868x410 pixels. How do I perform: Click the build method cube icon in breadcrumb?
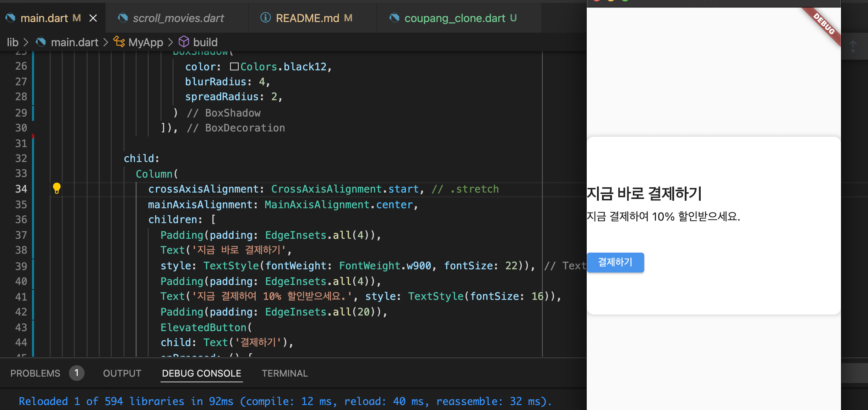(184, 42)
